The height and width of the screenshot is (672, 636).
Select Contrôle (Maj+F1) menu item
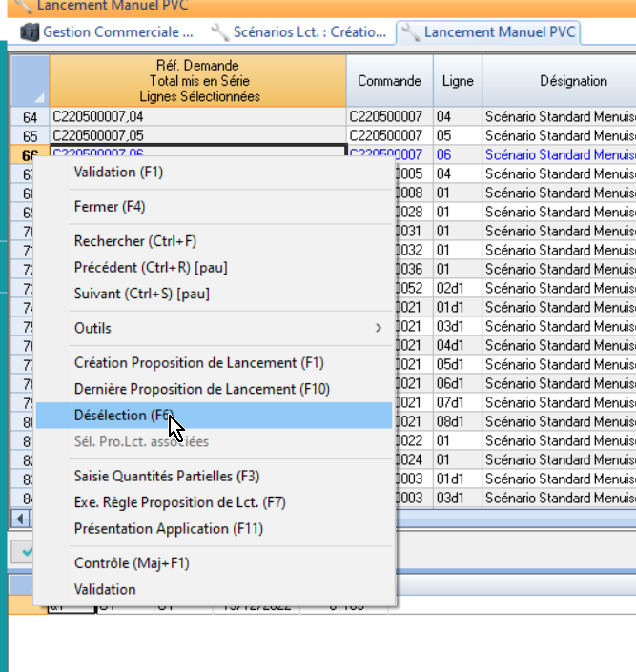(x=132, y=563)
